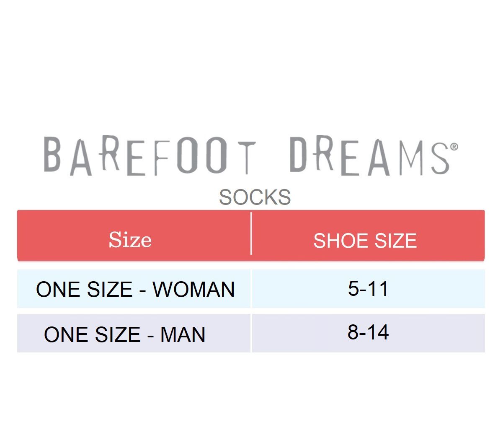Click the word WOMAN in the table
Screen dimensions: 503x448
click(193, 289)
